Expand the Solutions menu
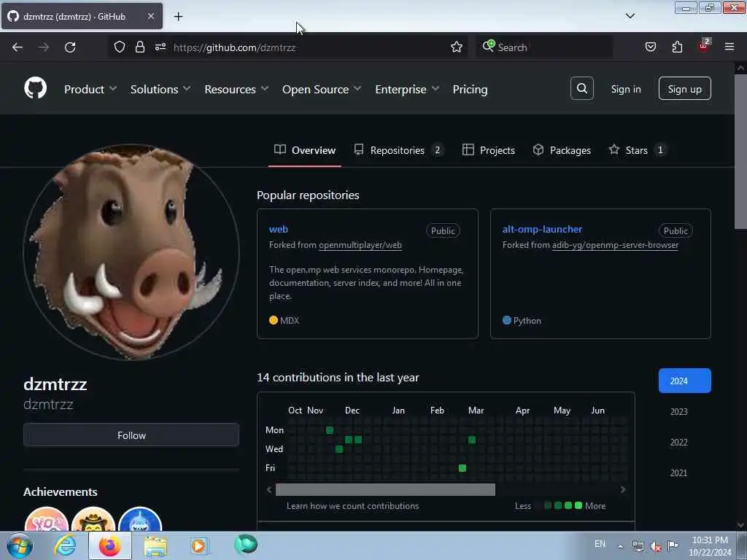The height and width of the screenshot is (560, 747). point(160,89)
